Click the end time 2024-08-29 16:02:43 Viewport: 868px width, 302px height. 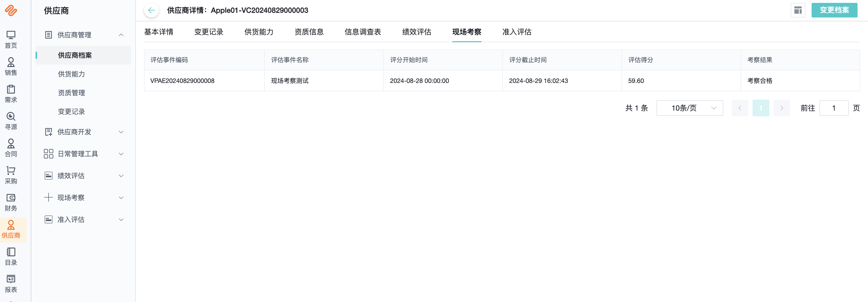coord(538,81)
